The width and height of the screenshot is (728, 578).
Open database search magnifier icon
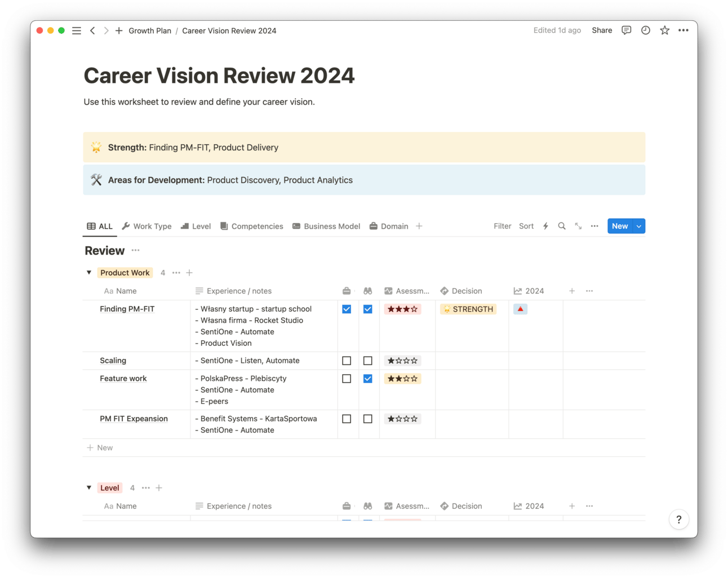562,226
